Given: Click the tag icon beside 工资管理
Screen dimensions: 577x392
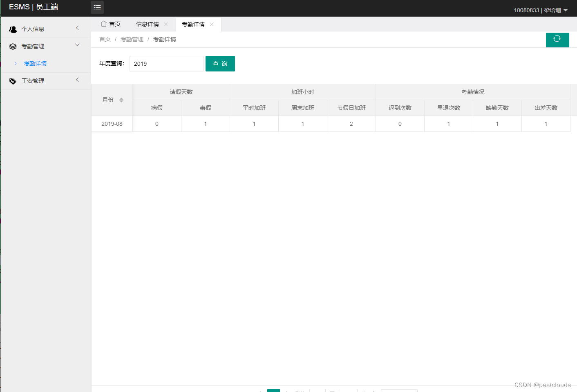Looking at the screenshot, I should point(12,80).
